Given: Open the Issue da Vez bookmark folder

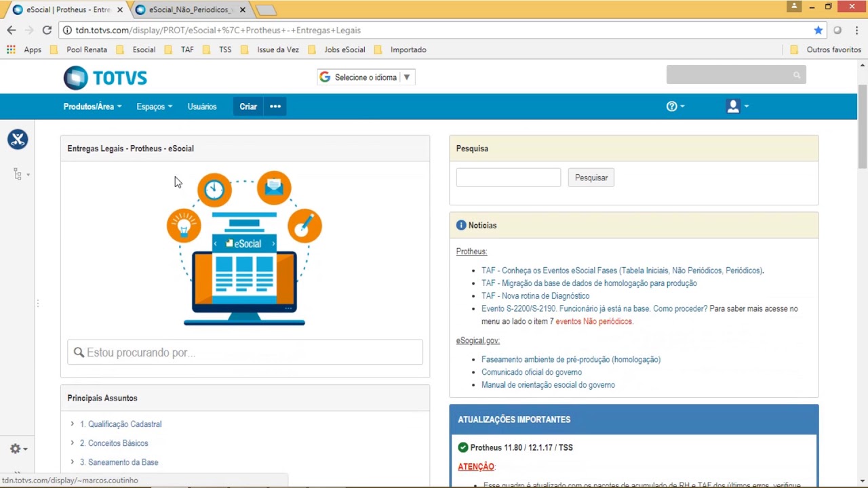Looking at the screenshot, I should 270,49.
